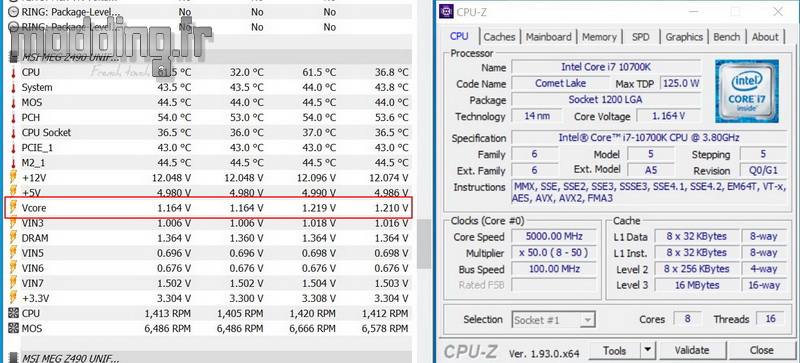Click the Tools button
This screenshot has height=363, width=800.
(614, 351)
